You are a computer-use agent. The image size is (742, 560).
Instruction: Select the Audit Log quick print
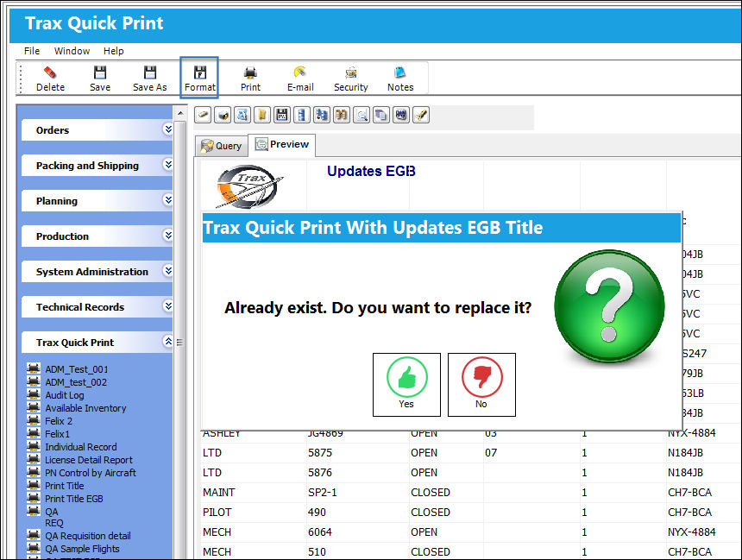coord(65,395)
